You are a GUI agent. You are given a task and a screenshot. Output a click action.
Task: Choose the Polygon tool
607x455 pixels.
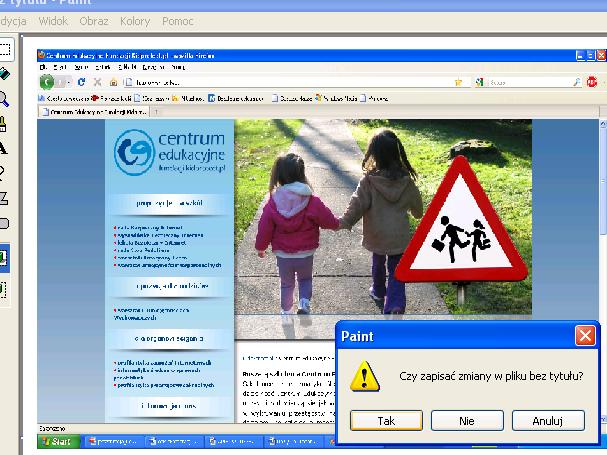click(3, 198)
